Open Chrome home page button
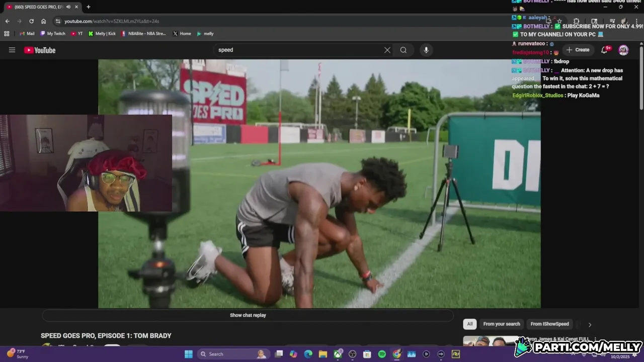 click(x=44, y=21)
